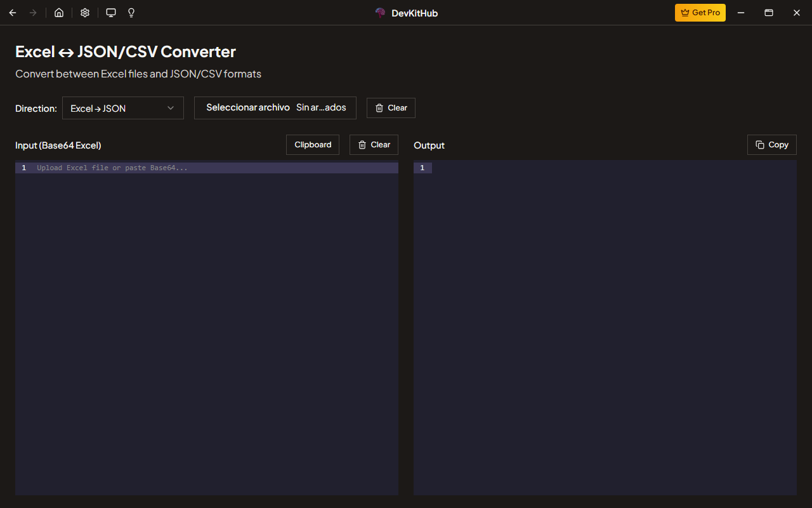Go back with the left arrow icon

coord(13,13)
